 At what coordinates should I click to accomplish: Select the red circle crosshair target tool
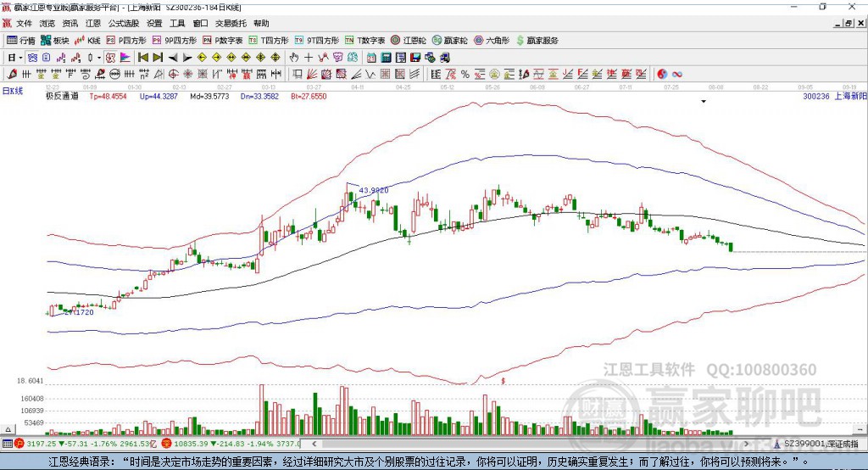coord(173,74)
